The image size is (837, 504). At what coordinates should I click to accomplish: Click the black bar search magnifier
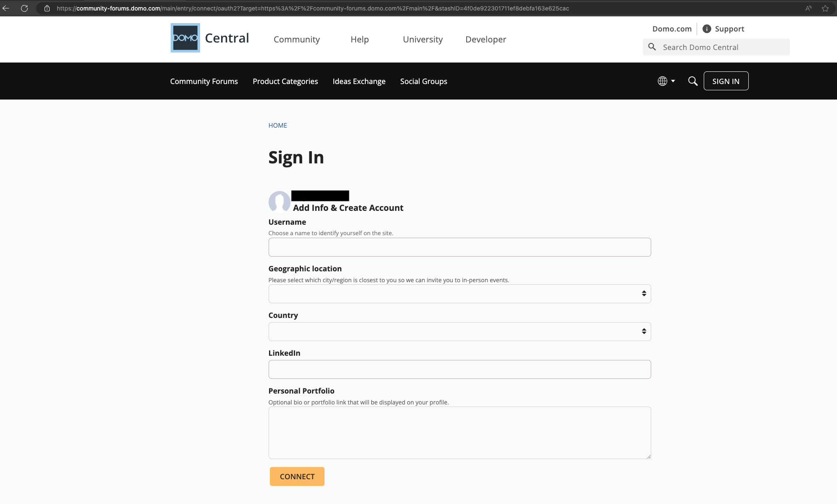tap(692, 81)
